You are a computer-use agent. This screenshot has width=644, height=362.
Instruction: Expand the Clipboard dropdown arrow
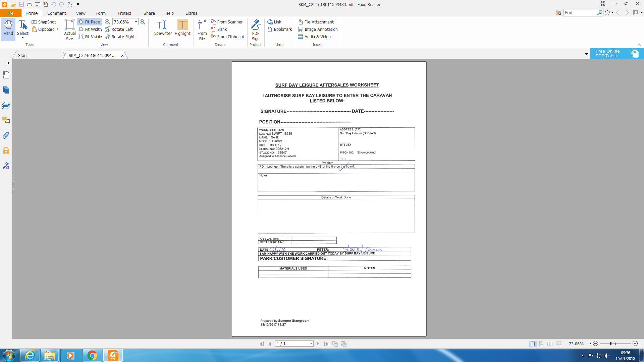point(57,29)
